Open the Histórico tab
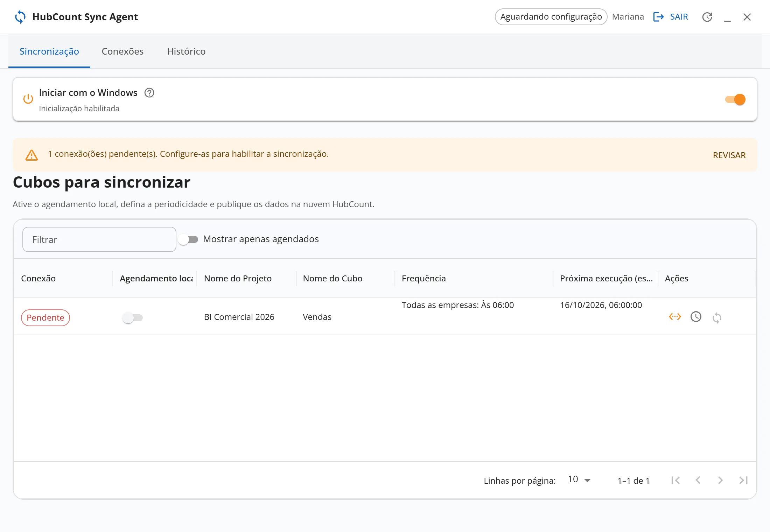This screenshot has height=532, width=770. 186,51
